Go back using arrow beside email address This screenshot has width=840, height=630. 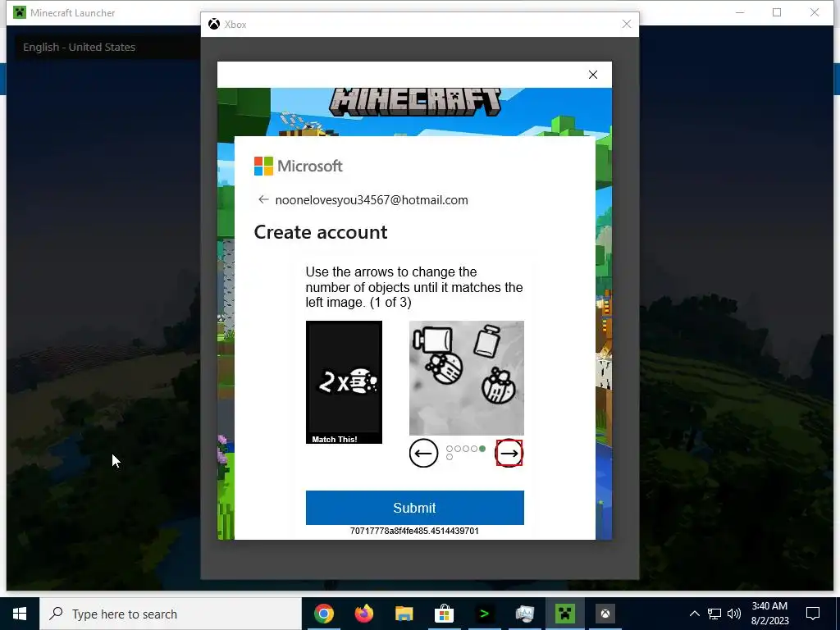click(263, 200)
